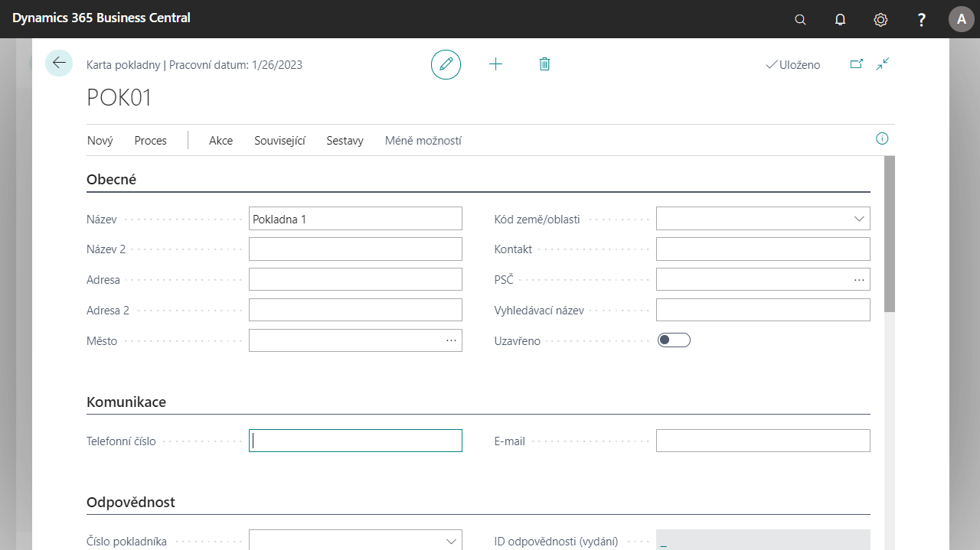
Task: Click the Adresa 2 input field
Action: (x=355, y=310)
